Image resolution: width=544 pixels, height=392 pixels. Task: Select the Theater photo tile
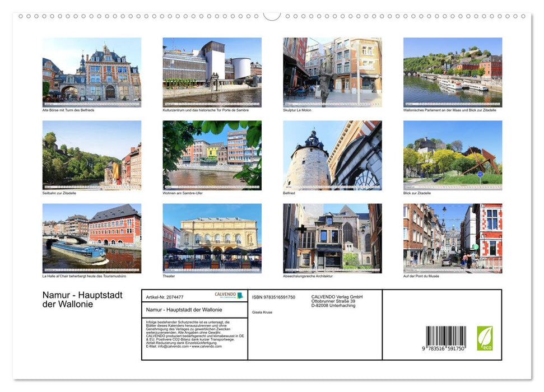click(211, 238)
